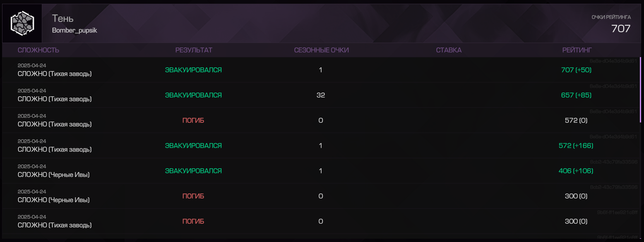Click the СТАВКА column header
The height and width of the screenshot is (242, 644).
pos(449,50)
